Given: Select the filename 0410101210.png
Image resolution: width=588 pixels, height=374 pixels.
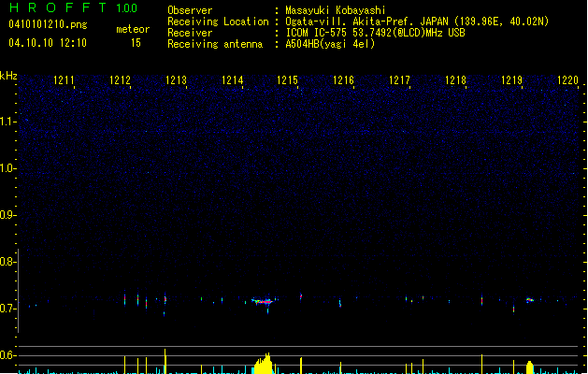Looking at the screenshot, I should pyautogui.click(x=48, y=24).
